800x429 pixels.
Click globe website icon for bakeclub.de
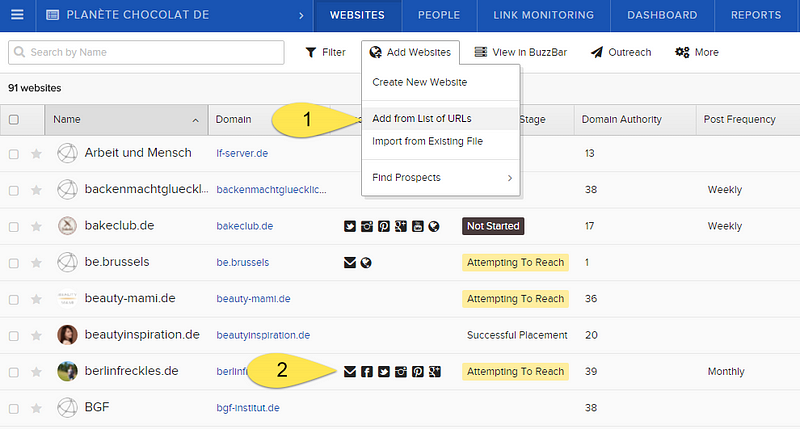pos(434,226)
